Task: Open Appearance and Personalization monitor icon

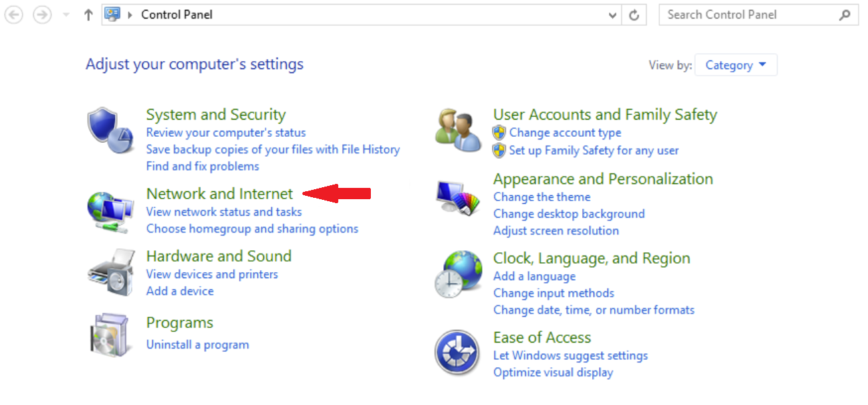Action: tap(457, 198)
